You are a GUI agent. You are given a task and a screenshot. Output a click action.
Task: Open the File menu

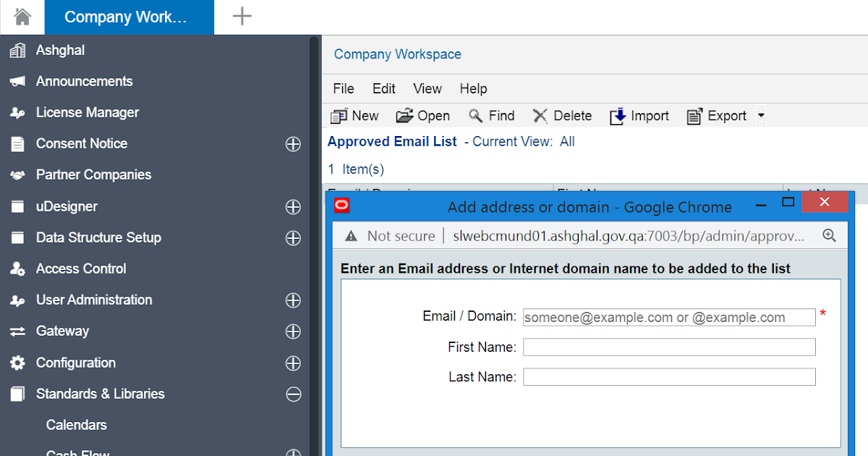coord(343,88)
